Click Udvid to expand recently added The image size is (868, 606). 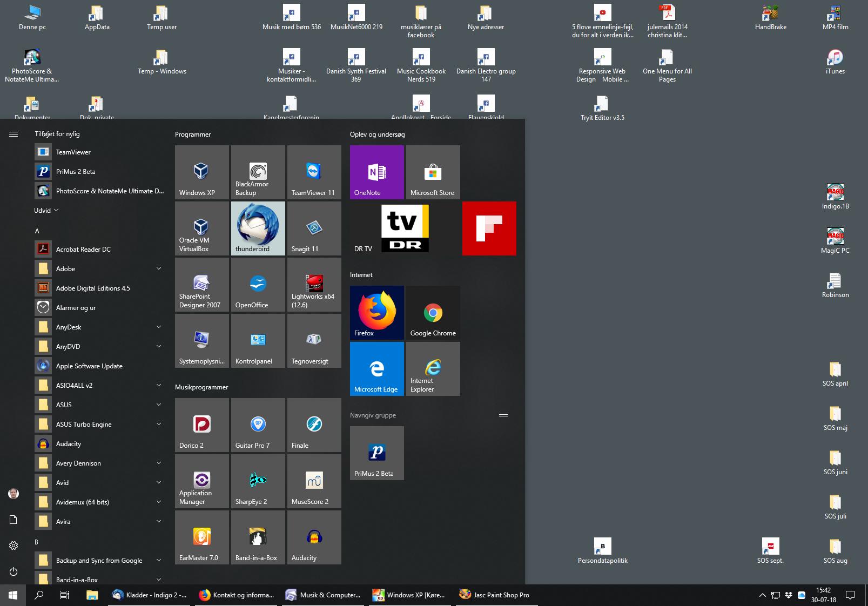[46, 210]
